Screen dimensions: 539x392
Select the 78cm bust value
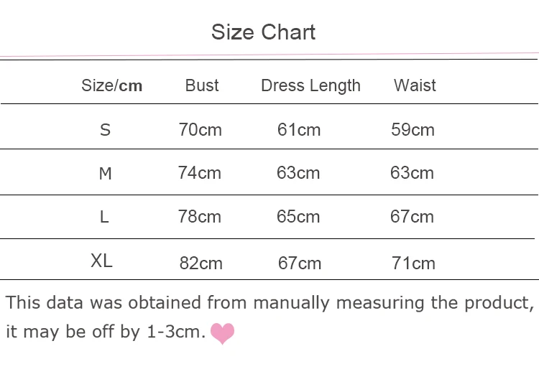[200, 217]
